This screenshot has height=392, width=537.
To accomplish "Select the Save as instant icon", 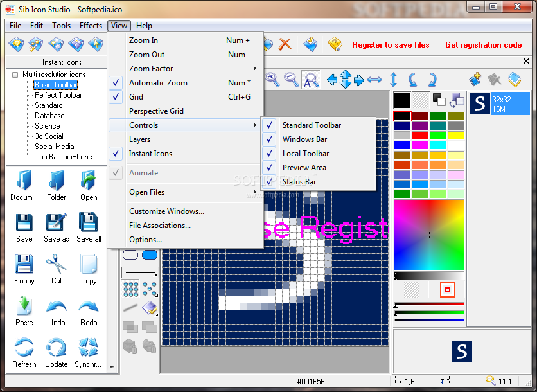I will coord(56,227).
